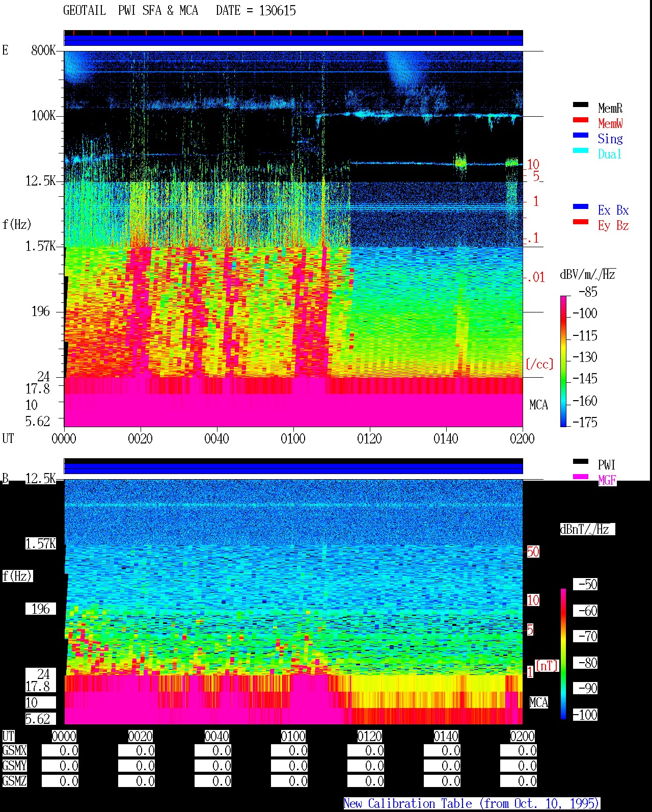652x812 pixels.
Task: Click the GSMZ value under 0200 column
Action: click(x=519, y=781)
